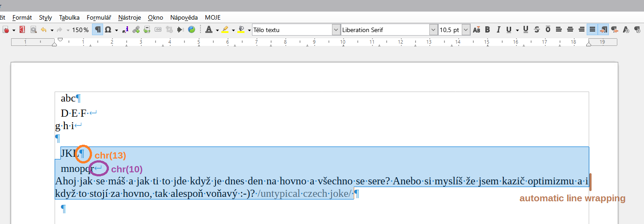The height and width of the screenshot is (224, 644).
Task: Click the print preview magnifier icon
Action: (33, 30)
